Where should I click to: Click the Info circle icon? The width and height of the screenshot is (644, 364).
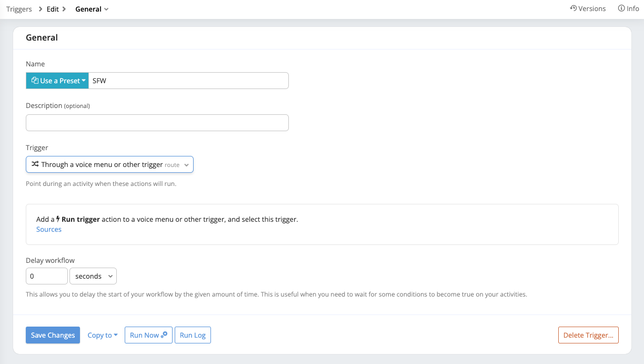point(621,8)
